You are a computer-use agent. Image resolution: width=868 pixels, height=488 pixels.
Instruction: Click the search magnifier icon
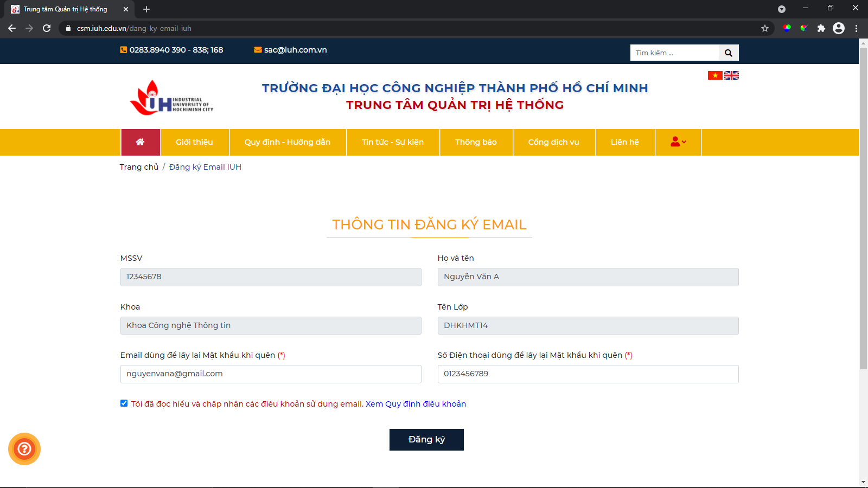(x=729, y=53)
